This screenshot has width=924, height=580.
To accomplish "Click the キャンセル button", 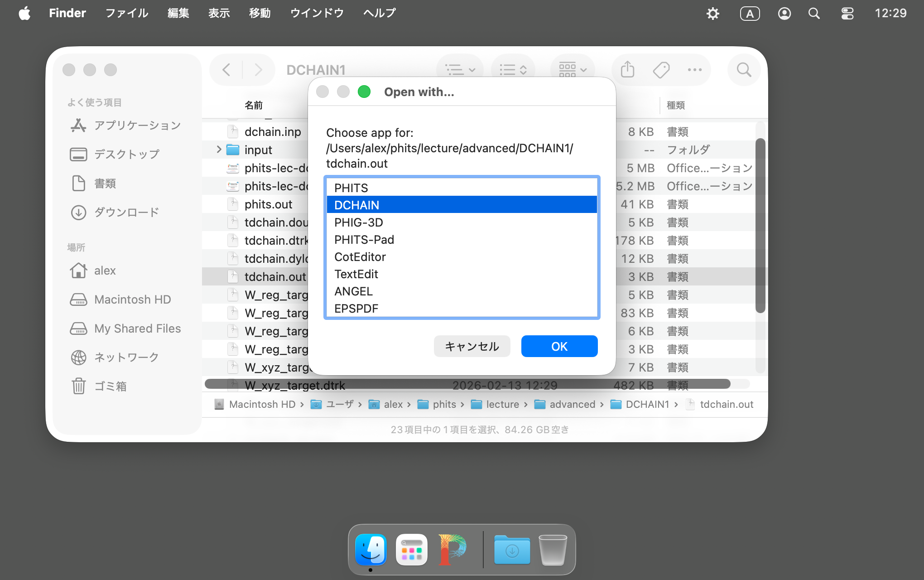I will coord(472,346).
